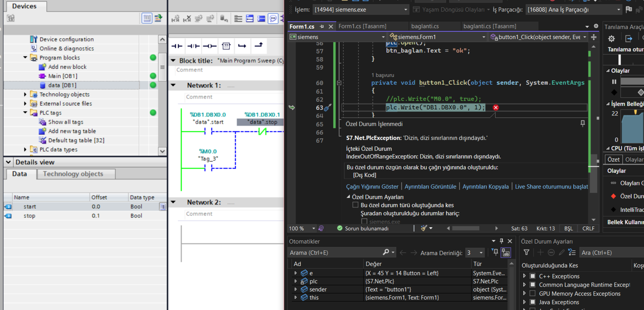Click the insert network icon in TIA toolbar
Image resolution: width=644 pixels, height=310 pixels.
(x=175, y=18)
